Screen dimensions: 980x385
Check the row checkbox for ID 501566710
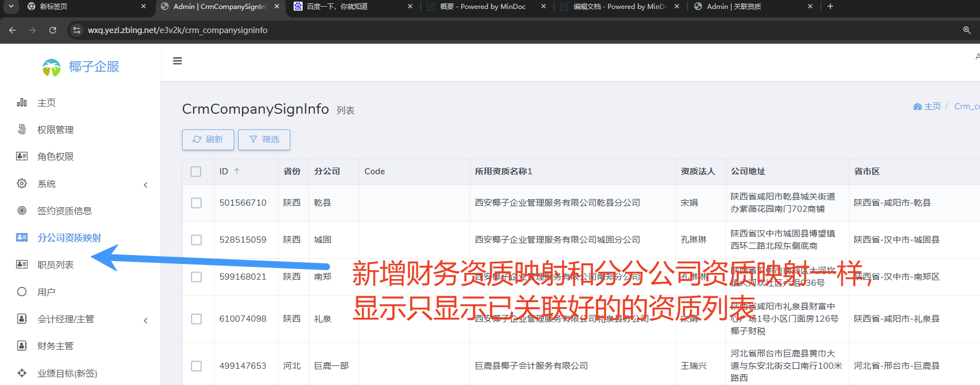click(x=196, y=203)
